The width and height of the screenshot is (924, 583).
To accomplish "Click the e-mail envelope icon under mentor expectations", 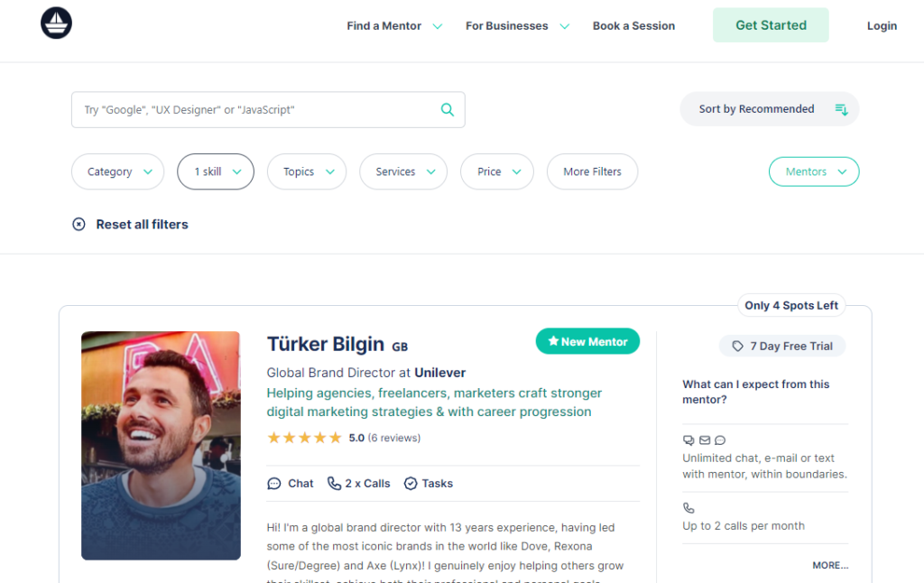I will click(704, 440).
